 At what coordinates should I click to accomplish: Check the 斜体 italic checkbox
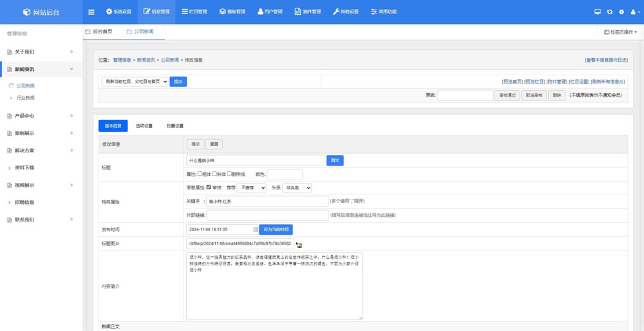pyautogui.click(x=214, y=174)
